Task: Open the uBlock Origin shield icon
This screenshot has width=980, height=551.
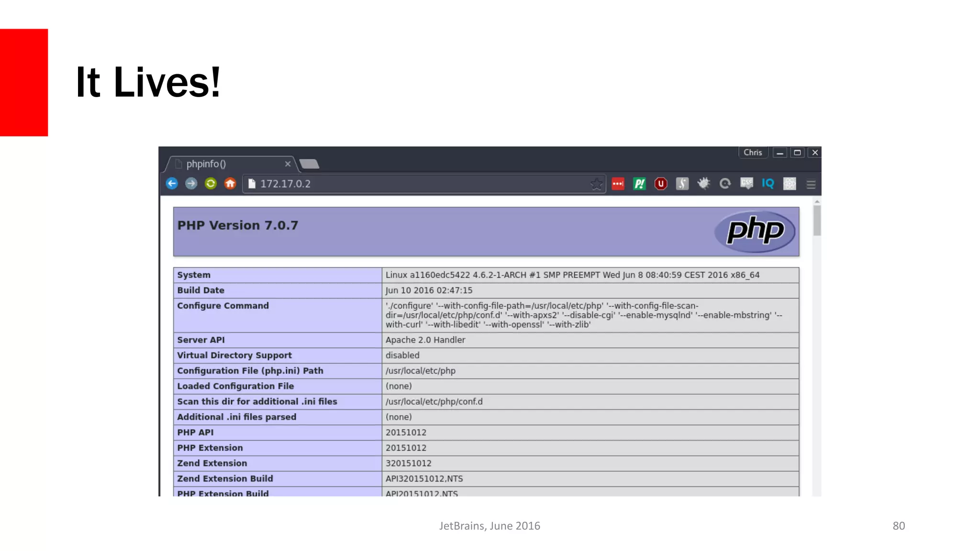Action: 661,184
